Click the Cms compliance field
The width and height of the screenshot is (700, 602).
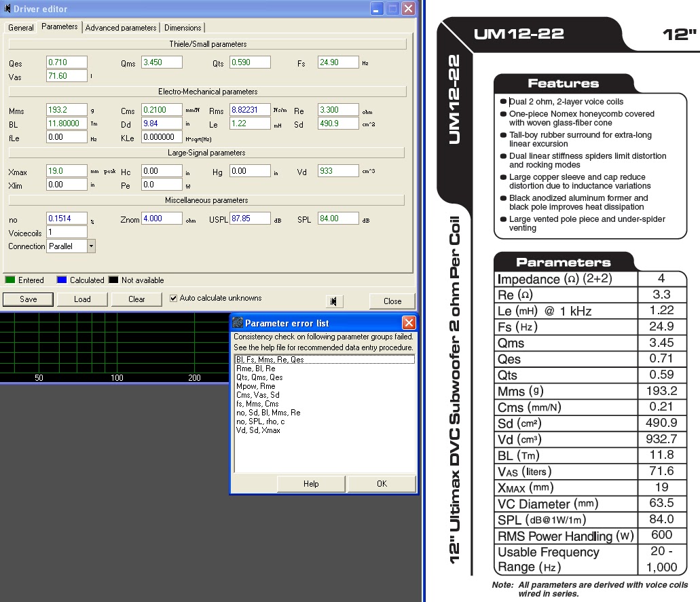click(x=162, y=110)
